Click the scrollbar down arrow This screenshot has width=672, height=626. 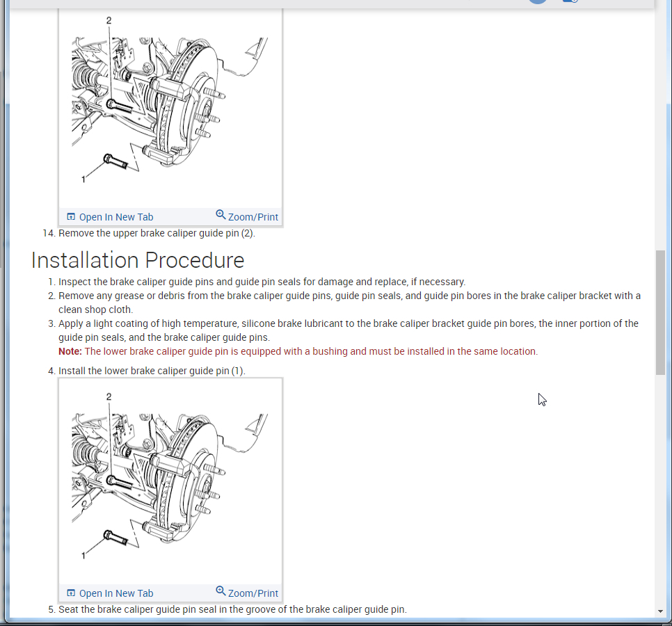coord(660,611)
